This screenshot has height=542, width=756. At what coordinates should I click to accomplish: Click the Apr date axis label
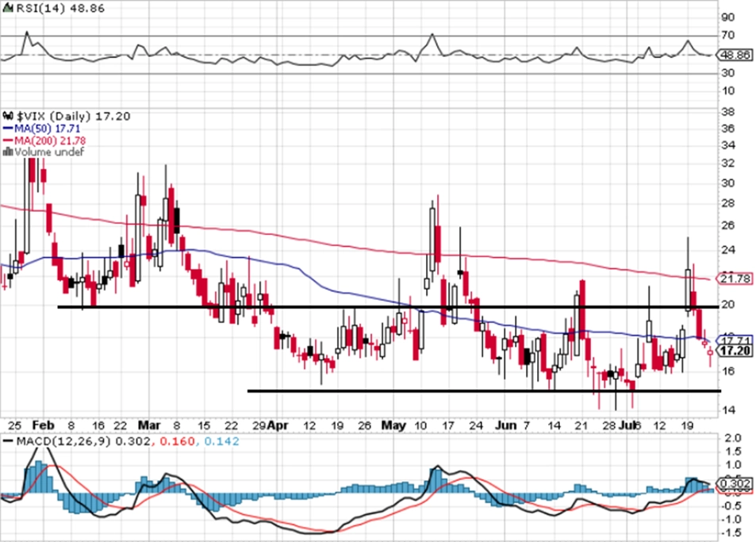pos(278,425)
